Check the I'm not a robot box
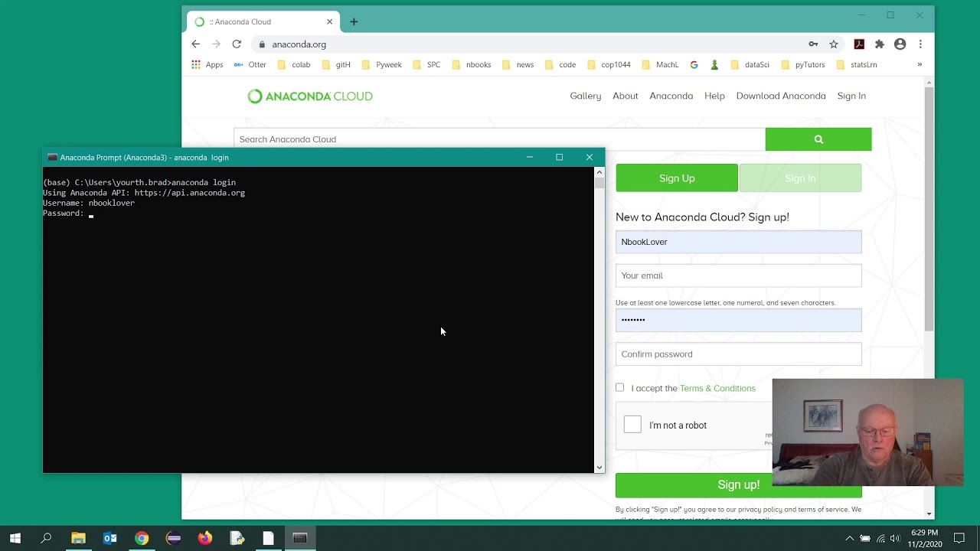Viewport: 980px width, 551px height. (632, 425)
